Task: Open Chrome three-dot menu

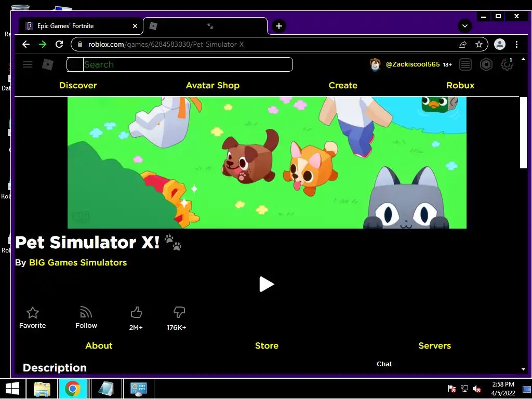Action: tap(517, 45)
